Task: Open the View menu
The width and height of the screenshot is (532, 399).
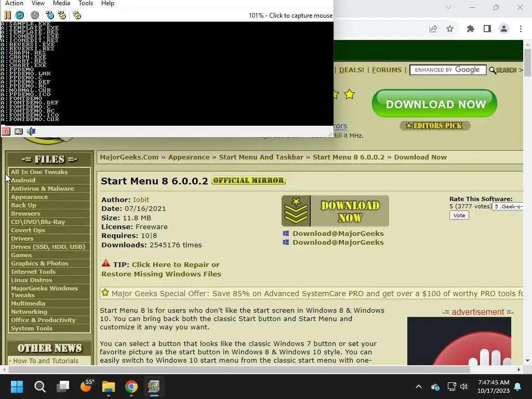Action: tap(38, 4)
